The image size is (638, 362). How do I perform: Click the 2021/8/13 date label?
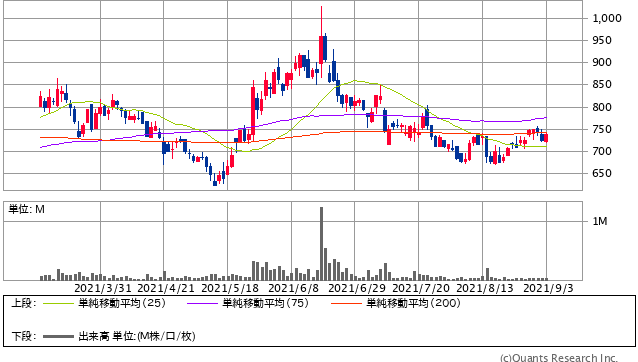click(485, 288)
